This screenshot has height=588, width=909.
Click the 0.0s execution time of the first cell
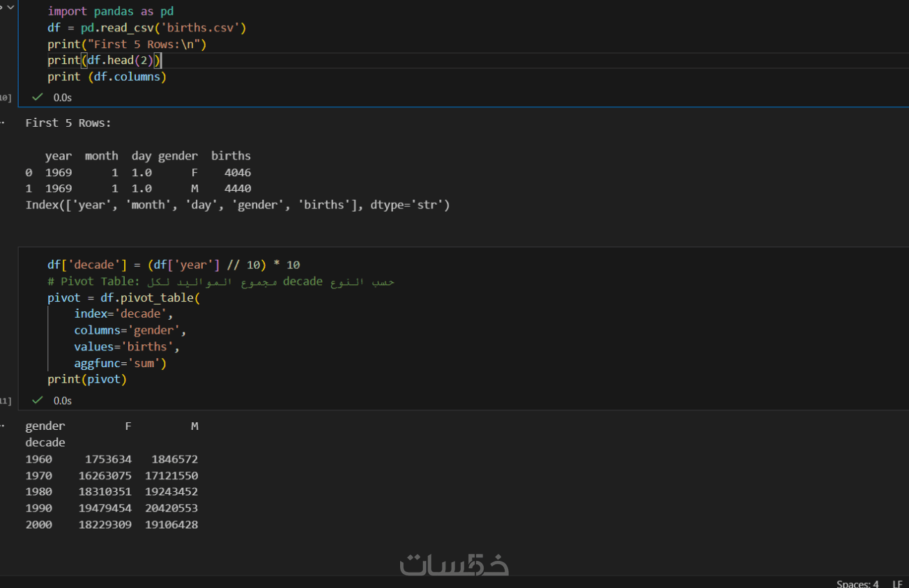click(63, 98)
